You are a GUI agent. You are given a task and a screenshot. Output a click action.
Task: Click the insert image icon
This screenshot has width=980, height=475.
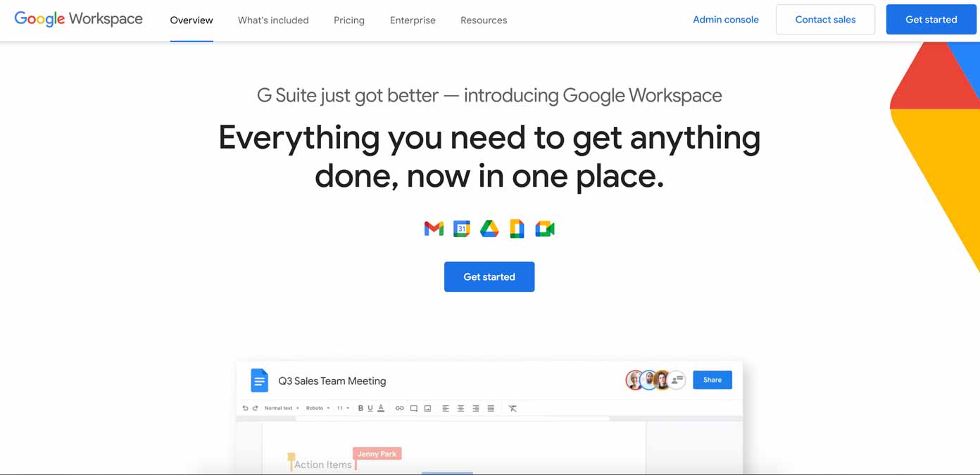click(x=427, y=408)
